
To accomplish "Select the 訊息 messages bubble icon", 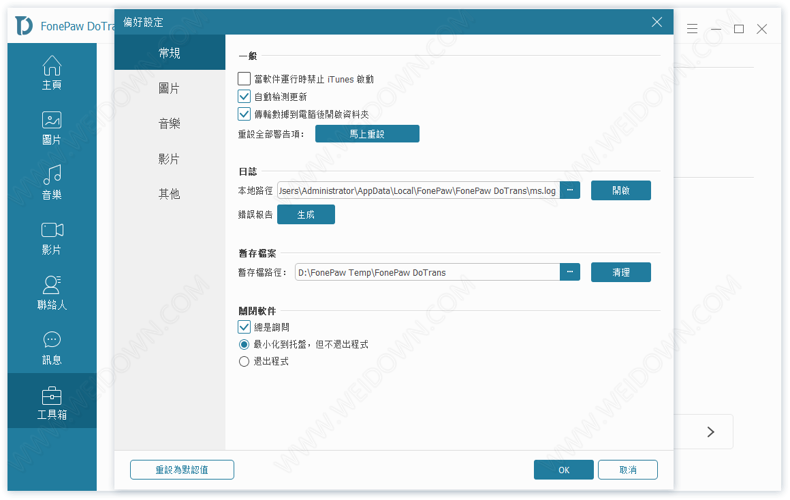I will tap(52, 341).
